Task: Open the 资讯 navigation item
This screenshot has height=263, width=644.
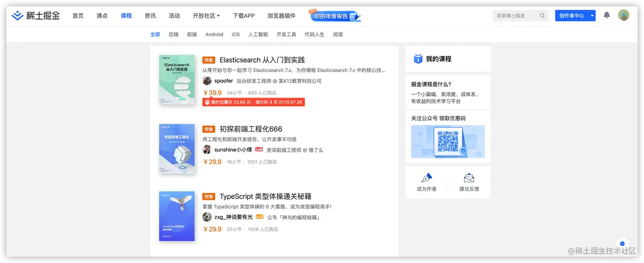Action: click(x=150, y=16)
